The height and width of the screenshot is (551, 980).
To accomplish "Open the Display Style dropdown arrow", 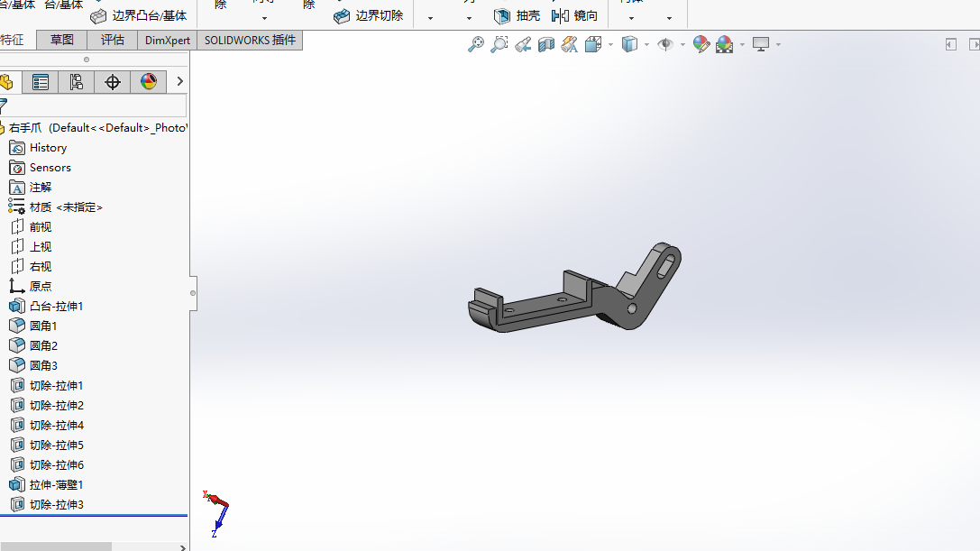I will coord(646,44).
